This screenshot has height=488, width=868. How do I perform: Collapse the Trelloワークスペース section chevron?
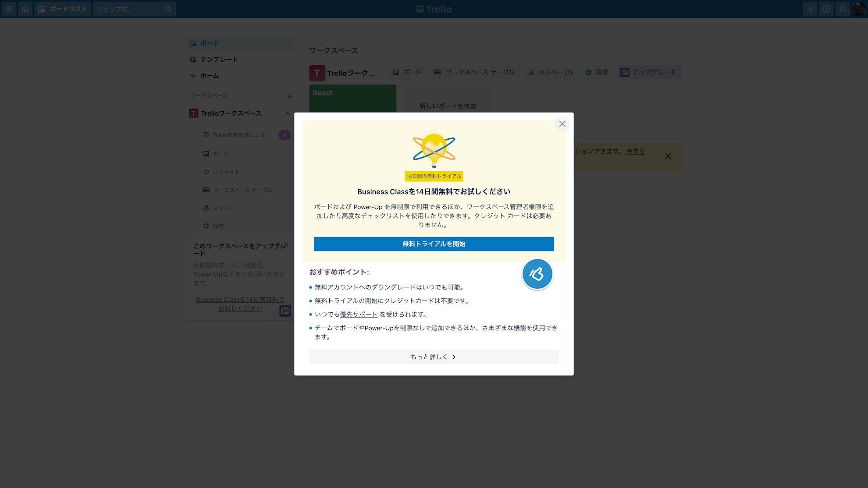pyautogui.click(x=287, y=113)
